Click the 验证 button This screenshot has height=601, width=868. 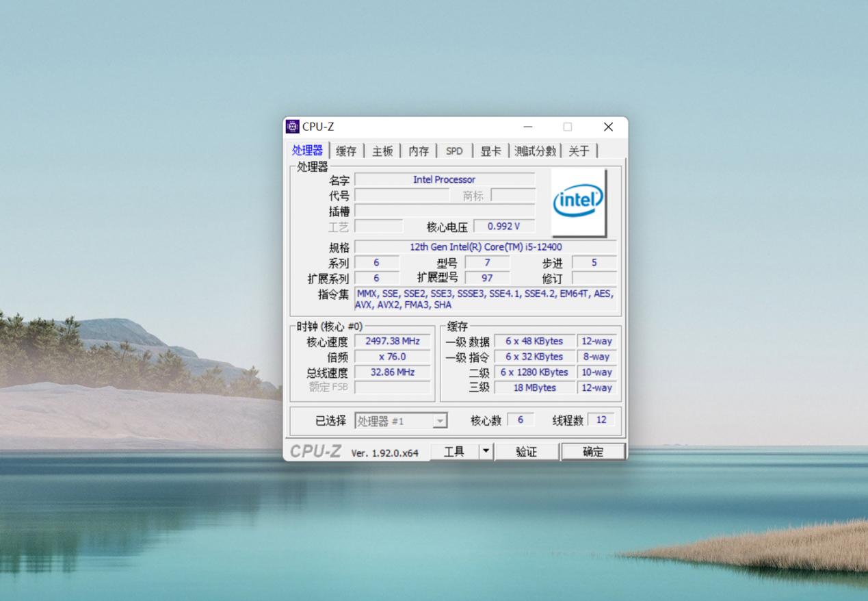tap(527, 451)
